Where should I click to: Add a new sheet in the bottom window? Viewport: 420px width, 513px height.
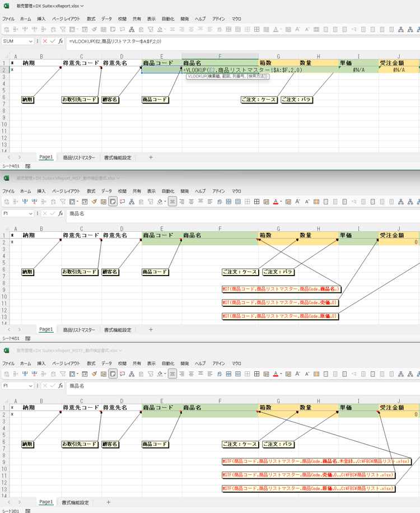(108, 502)
